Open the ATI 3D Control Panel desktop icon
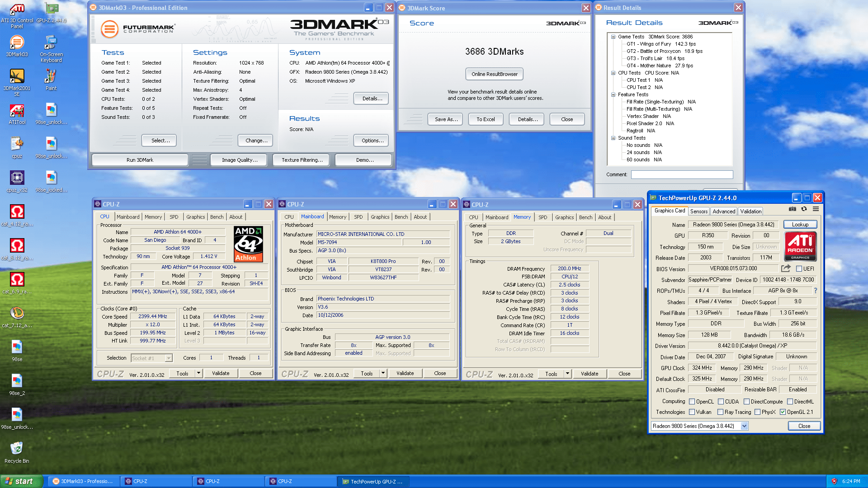The height and width of the screenshot is (488, 868). click(x=17, y=16)
